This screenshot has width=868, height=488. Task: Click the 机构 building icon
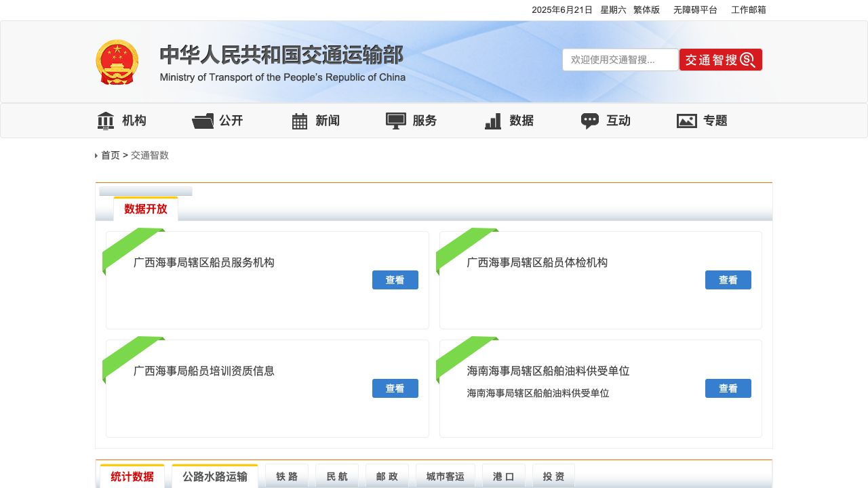pos(106,121)
